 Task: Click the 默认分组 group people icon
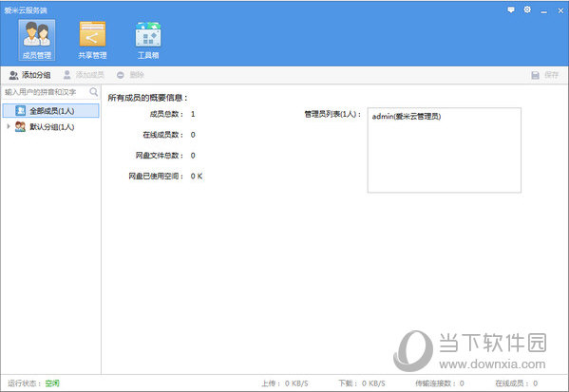(x=20, y=126)
